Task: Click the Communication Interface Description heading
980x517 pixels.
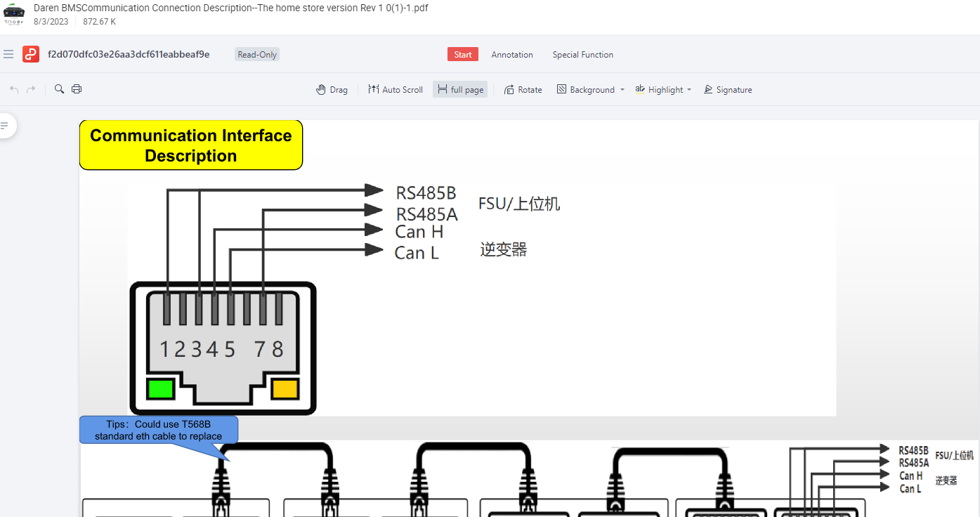Action: tap(191, 145)
